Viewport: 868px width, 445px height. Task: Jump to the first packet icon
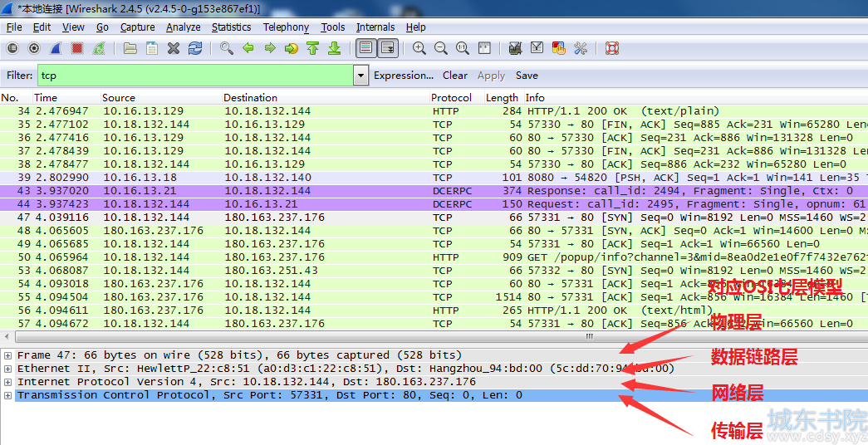(313, 49)
